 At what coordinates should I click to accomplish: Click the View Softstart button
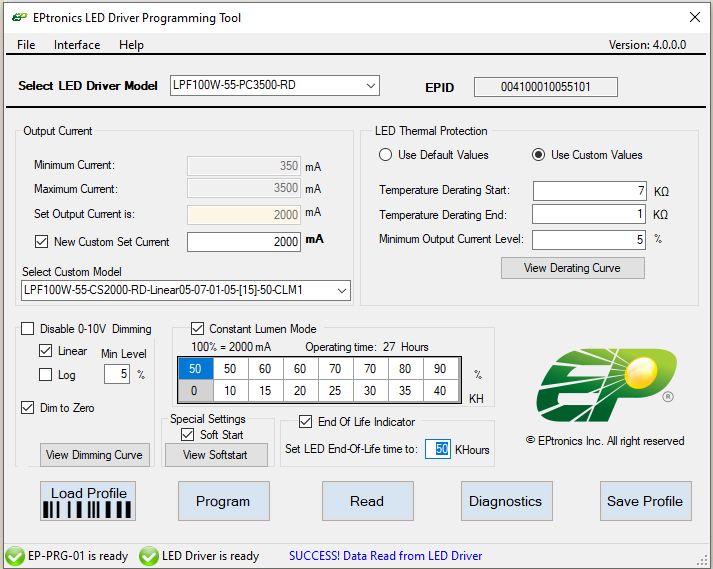coord(216,455)
